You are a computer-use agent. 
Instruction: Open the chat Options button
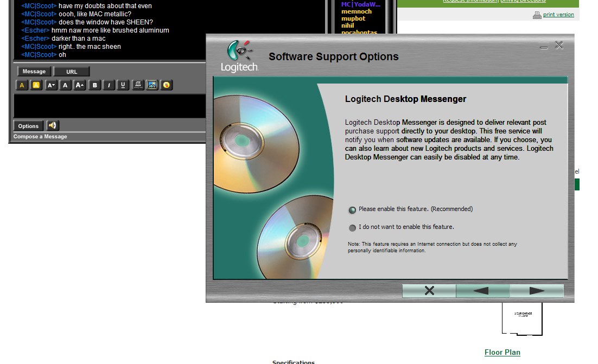pyautogui.click(x=28, y=126)
